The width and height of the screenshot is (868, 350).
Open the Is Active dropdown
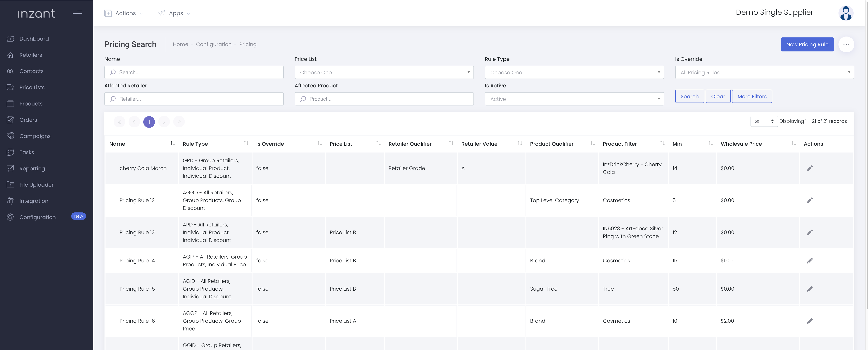pyautogui.click(x=574, y=99)
